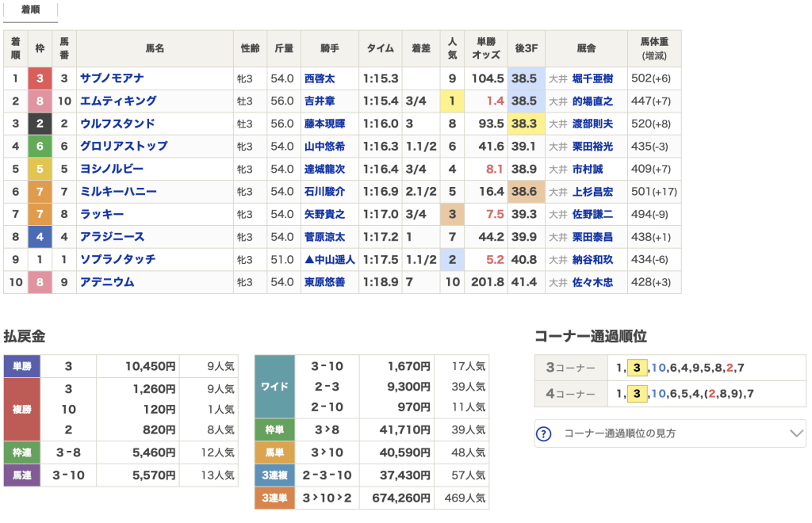Click the 674,260円 payout amount
Viewport: 812px width, 523px height.
(x=401, y=498)
